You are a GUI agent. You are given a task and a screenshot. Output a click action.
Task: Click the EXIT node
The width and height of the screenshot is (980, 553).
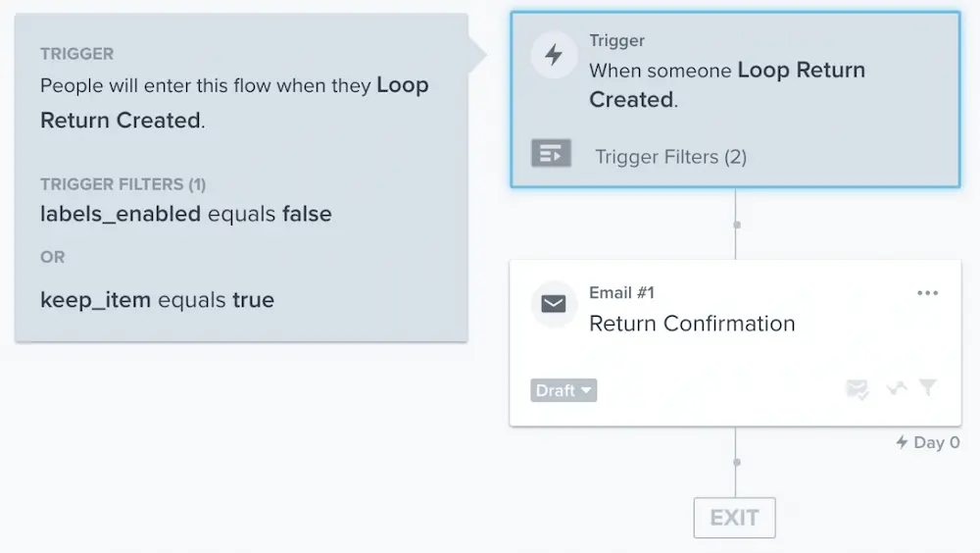[734, 518]
